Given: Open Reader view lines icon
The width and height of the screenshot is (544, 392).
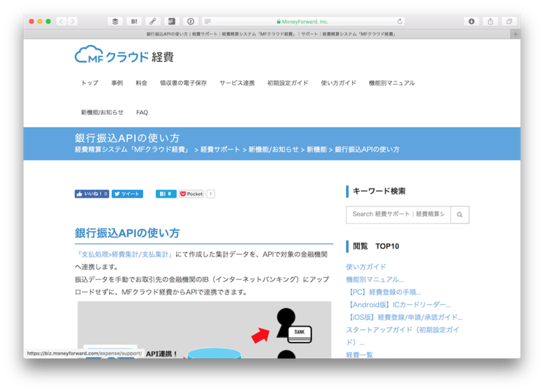Looking at the screenshot, I should [207, 22].
